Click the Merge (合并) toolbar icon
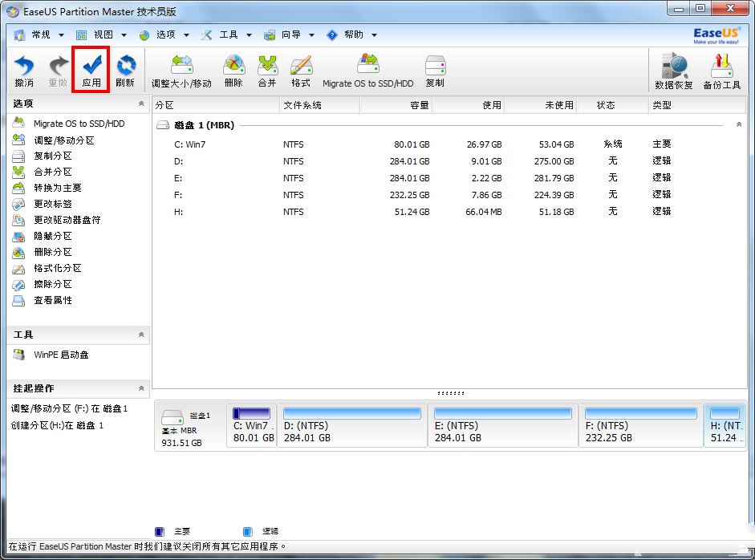The height and width of the screenshot is (560, 755). [267, 71]
